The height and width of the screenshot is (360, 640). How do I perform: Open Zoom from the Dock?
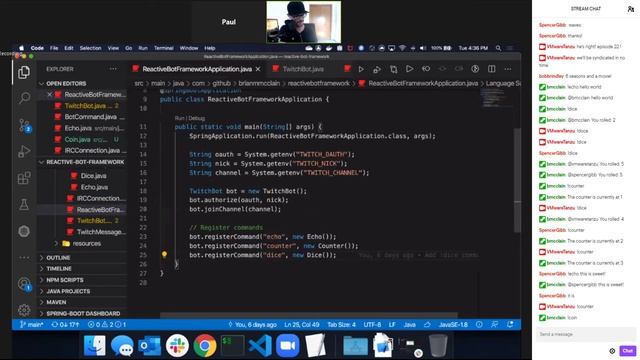click(x=287, y=346)
